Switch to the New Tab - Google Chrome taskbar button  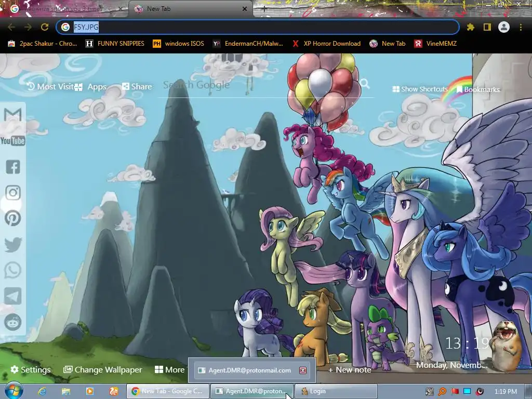pos(168,391)
